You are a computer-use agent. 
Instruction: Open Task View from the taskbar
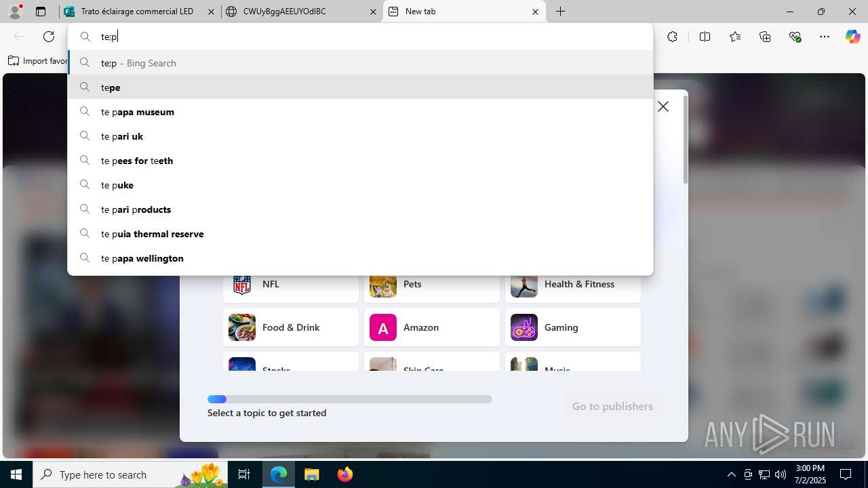point(244,474)
